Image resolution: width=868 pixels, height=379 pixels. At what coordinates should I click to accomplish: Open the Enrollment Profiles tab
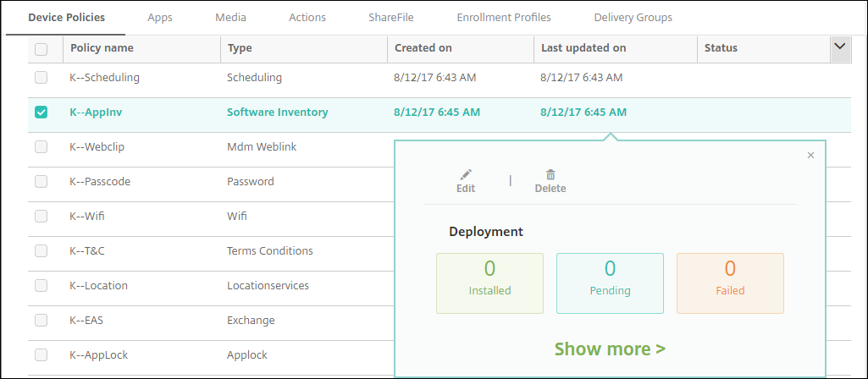coord(503,17)
